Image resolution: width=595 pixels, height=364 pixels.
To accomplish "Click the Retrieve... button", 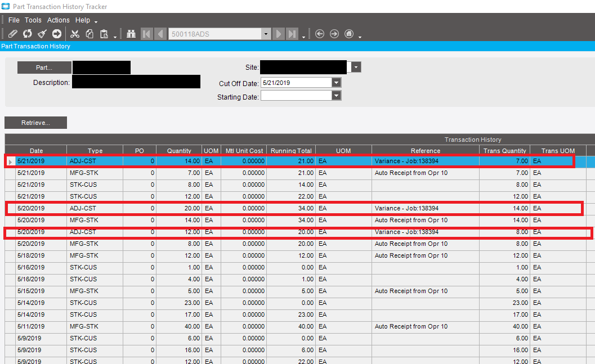I will pos(35,123).
